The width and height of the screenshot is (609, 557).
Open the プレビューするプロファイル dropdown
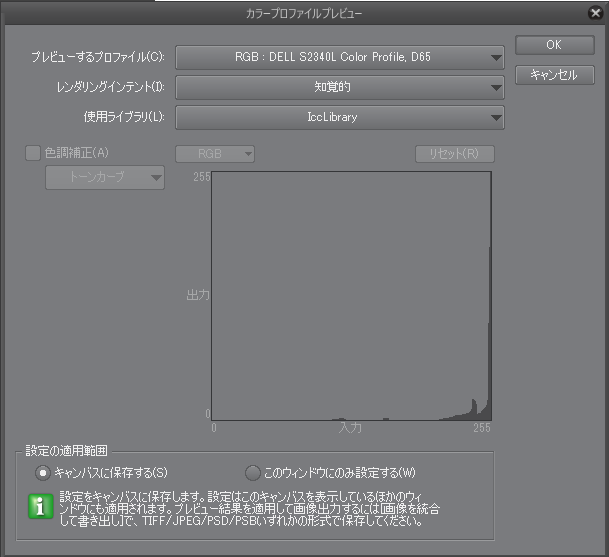[x=340, y=57]
